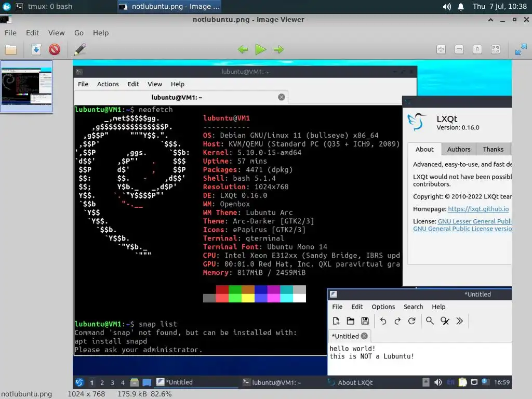This screenshot has width=532, height=399.
Task: Click the Authors tab in pictured LXQt dialog
Action: click(x=459, y=149)
